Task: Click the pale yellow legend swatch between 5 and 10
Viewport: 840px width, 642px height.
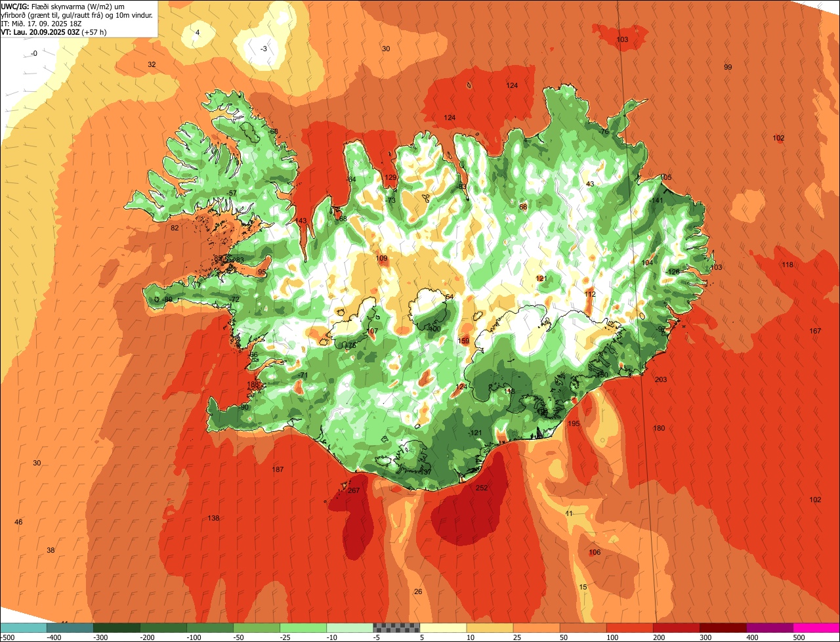Action: (x=442, y=628)
